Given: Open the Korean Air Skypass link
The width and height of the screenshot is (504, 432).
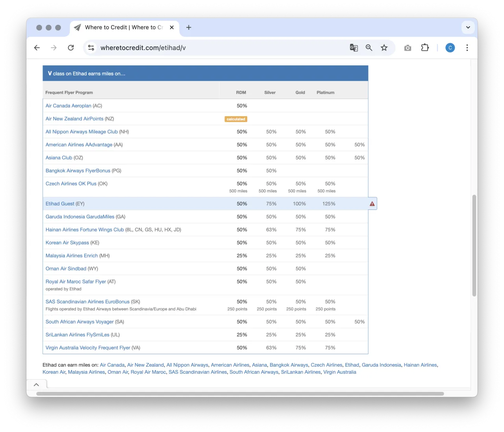Looking at the screenshot, I should pos(67,243).
